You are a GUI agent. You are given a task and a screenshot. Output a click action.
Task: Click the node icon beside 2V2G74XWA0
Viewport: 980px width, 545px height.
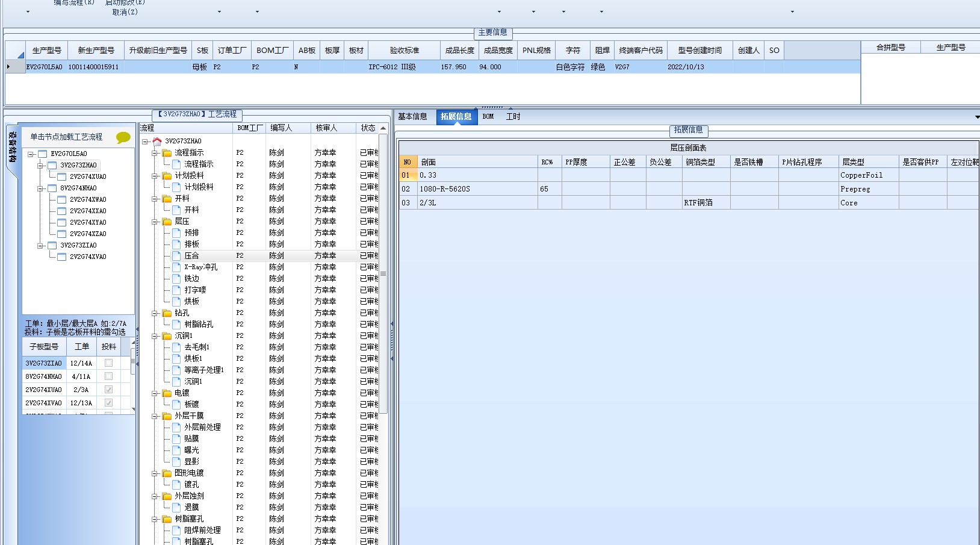point(61,200)
